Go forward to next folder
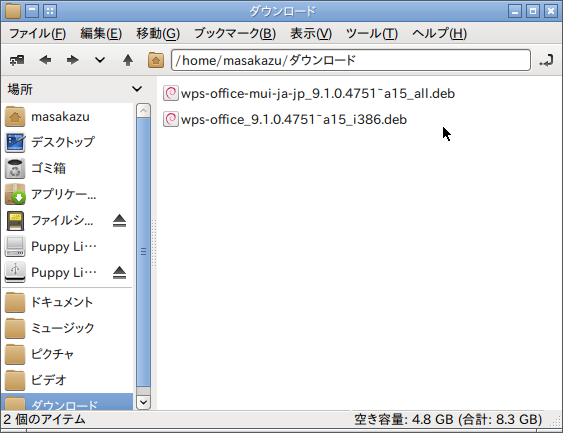563x433 pixels. pos(73,60)
